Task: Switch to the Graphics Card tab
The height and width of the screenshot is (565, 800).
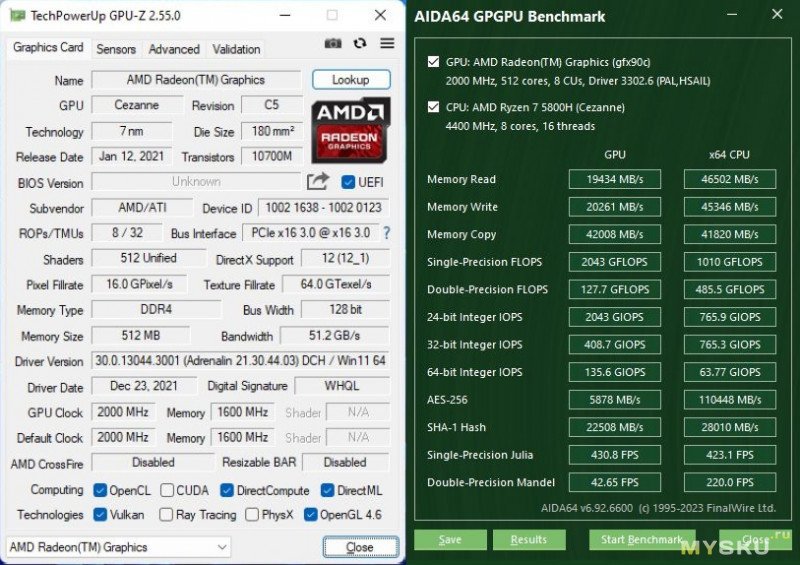Action: [x=48, y=47]
